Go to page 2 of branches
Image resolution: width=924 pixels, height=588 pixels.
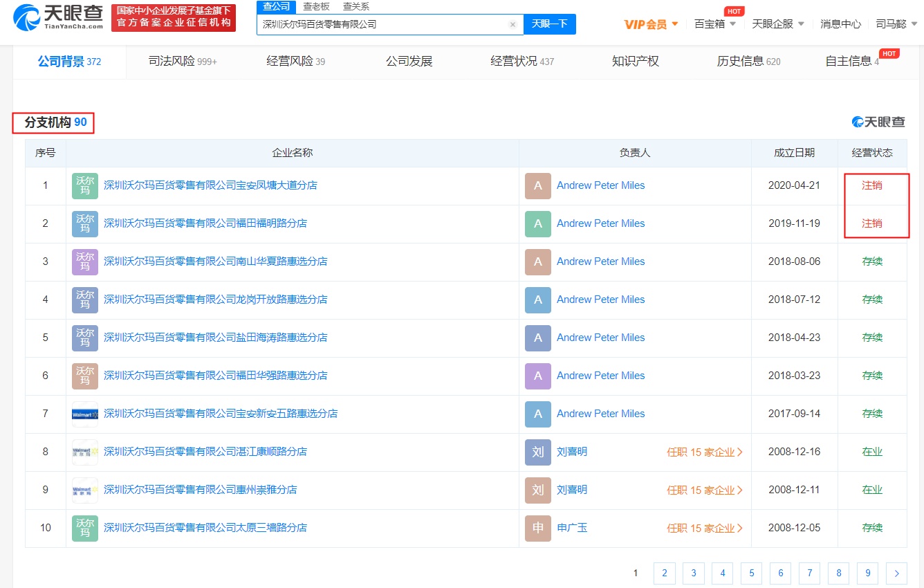coord(665,573)
